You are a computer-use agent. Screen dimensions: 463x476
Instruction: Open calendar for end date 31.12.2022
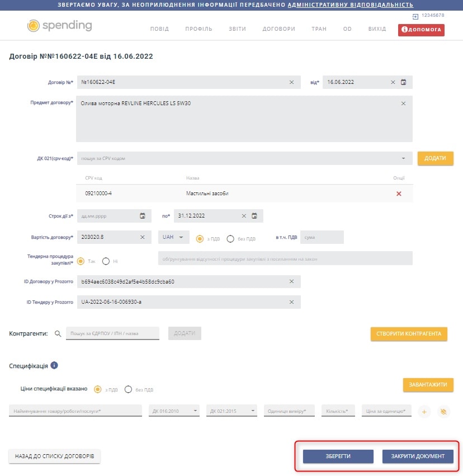click(x=254, y=216)
